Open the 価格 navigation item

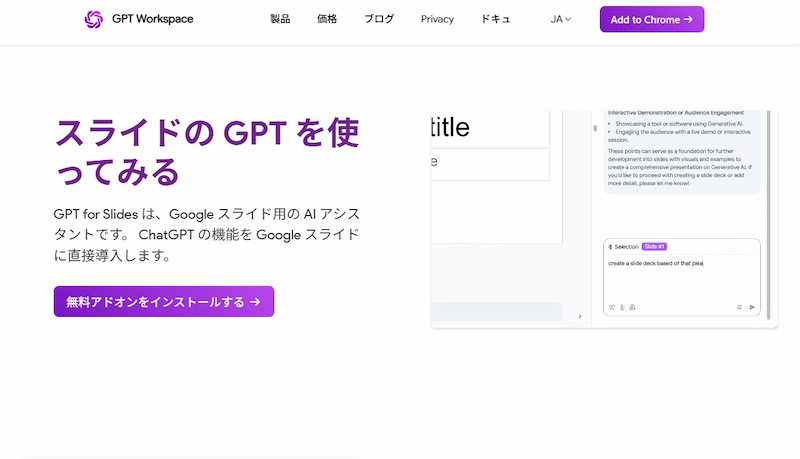(327, 19)
